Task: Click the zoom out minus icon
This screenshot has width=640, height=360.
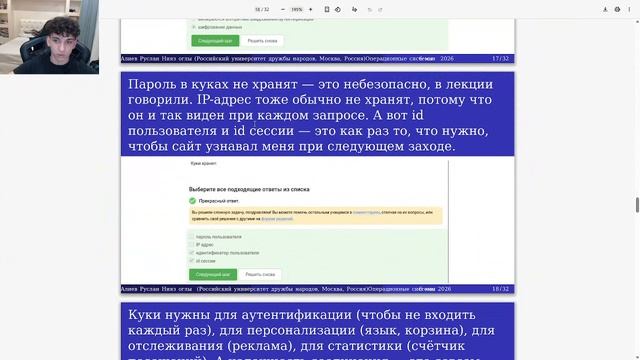Action: click(283, 9)
